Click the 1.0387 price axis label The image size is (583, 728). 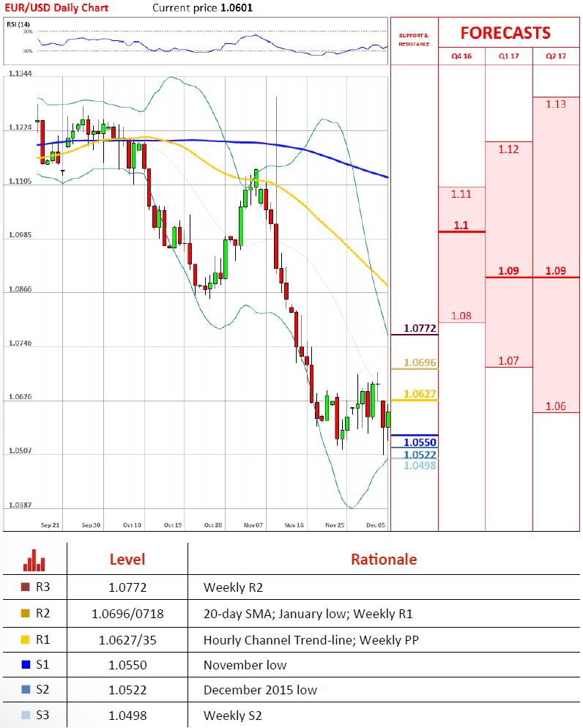(21, 505)
